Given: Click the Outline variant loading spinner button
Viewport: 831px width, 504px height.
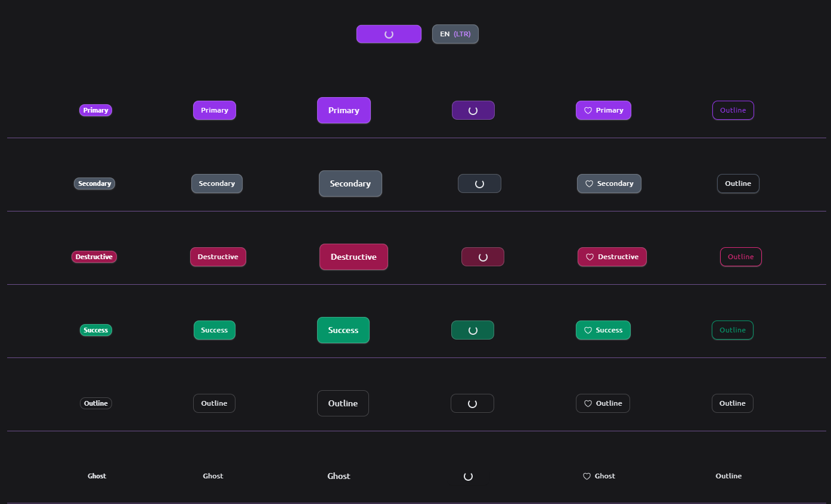Looking at the screenshot, I should 472,403.
